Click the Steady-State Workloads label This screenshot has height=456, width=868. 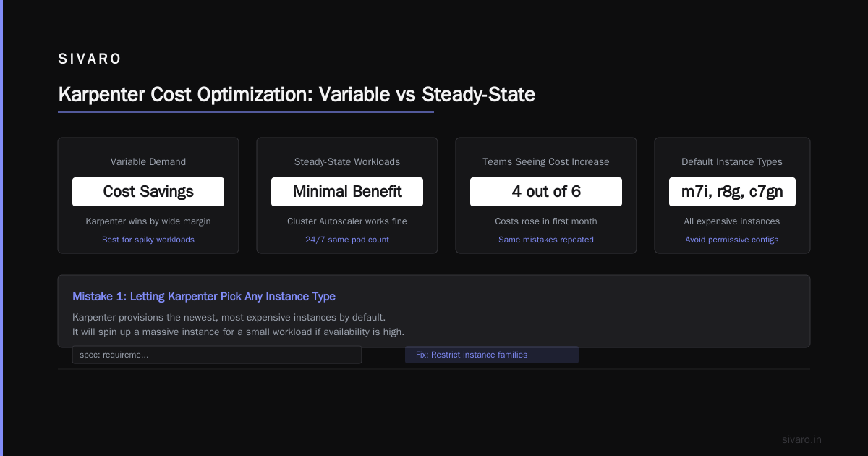(x=347, y=162)
